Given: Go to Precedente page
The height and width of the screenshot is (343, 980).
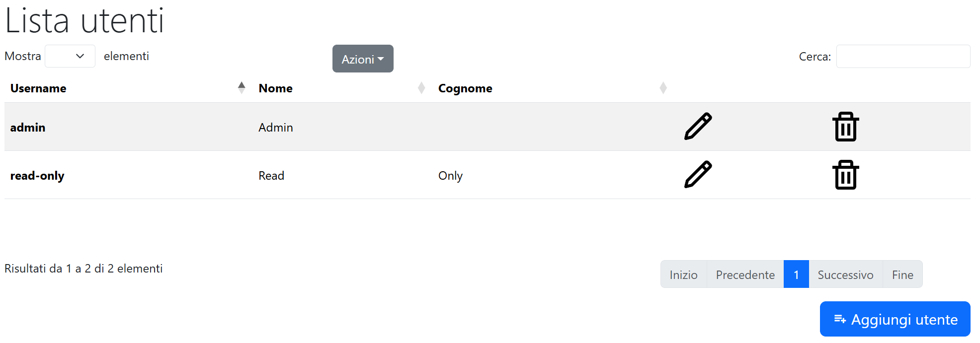Looking at the screenshot, I should (745, 274).
